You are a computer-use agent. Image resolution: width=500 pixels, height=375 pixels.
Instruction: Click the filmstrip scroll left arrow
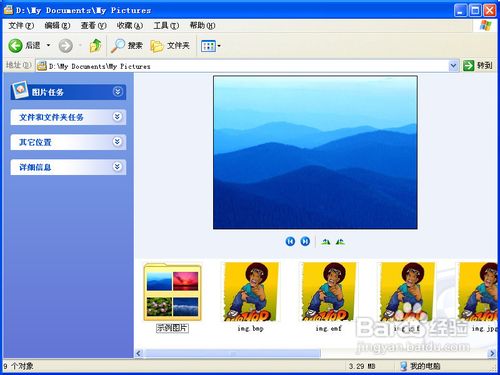tap(139, 353)
